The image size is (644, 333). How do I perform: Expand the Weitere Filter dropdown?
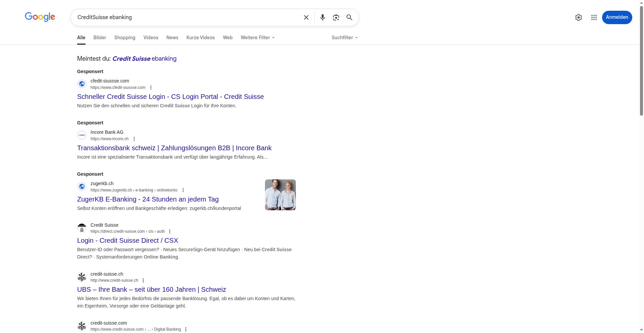[258, 38]
